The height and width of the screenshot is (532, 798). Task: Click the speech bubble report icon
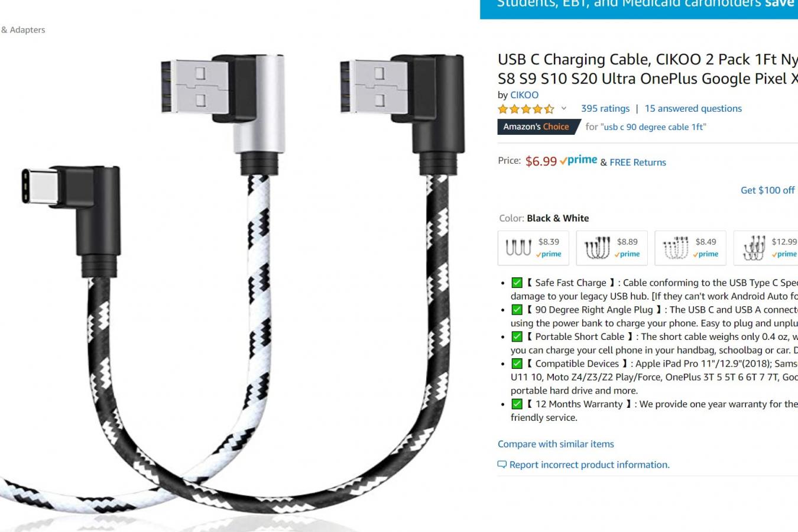[502, 465]
